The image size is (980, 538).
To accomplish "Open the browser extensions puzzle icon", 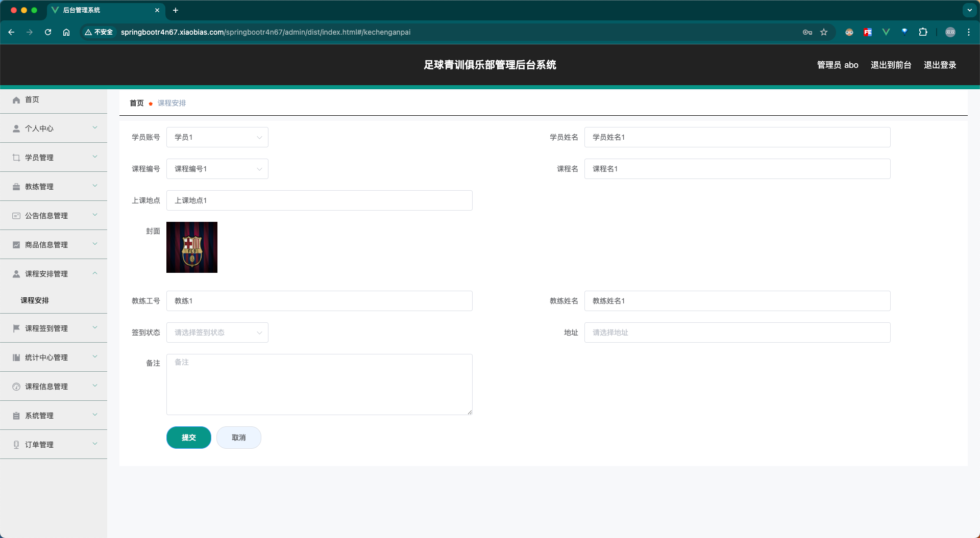I will pos(923,32).
